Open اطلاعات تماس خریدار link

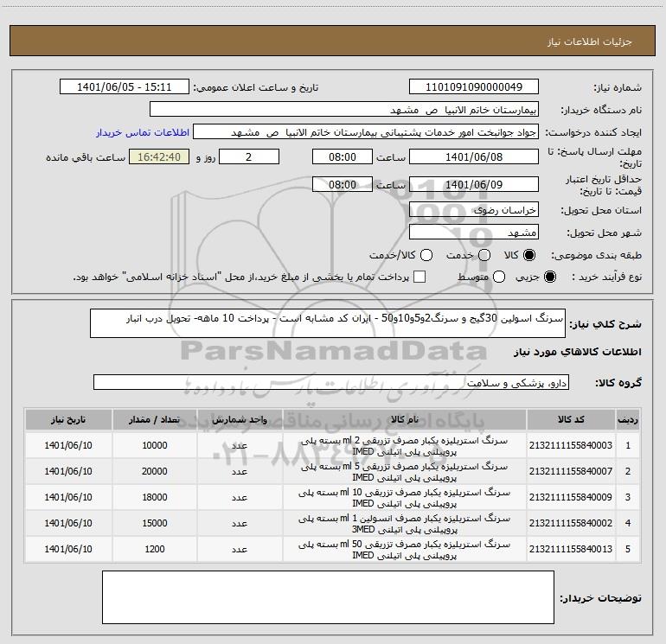pyautogui.click(x=143, y=132)
